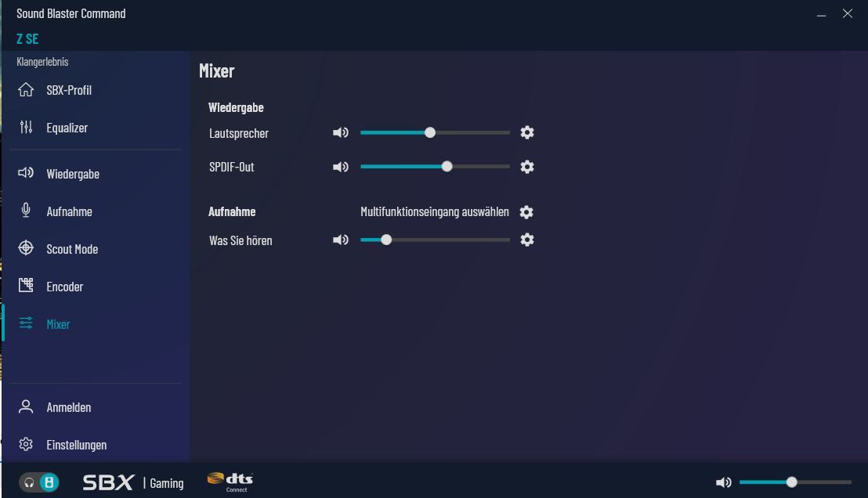The height and width of the screenshot is (498, 868).
Task: Adjust the SPDIF-Out volume slider
Action: click(435, 167)
